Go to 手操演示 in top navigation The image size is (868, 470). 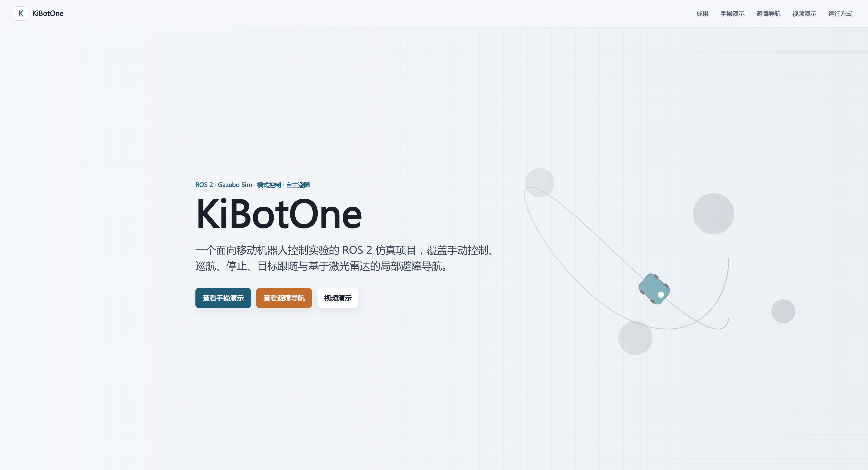pyautogui.click(x=732, y=13)
